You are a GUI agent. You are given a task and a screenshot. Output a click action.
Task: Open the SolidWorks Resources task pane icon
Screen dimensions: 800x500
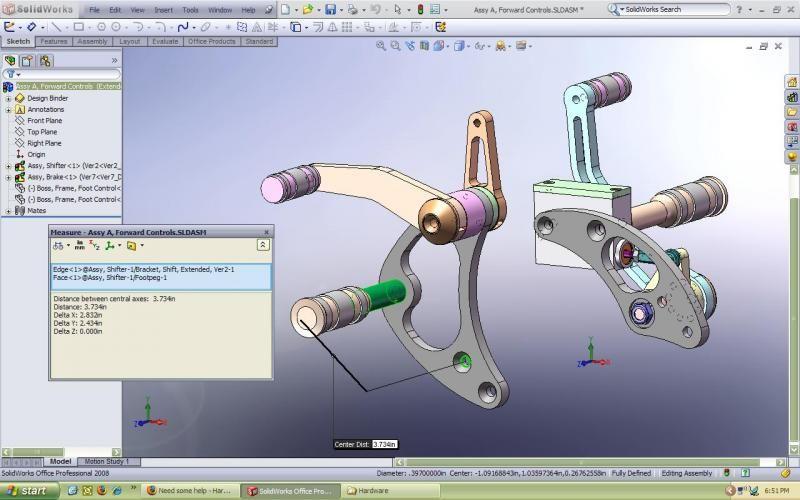tap(792, 83)
